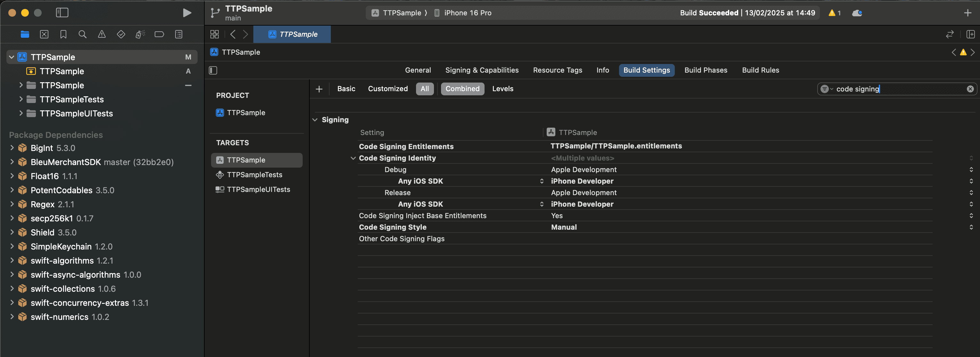
Task: Switch view to Levels mode
Action: click(502, 89)
